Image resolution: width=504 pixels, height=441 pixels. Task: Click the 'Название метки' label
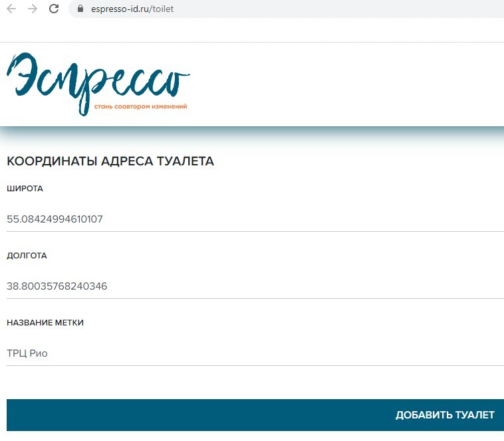tap(45, 323)
